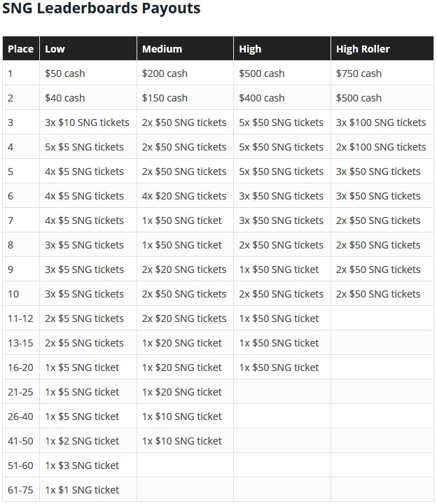Click the $50 cash cell for first place
437x504 pixels.
tap(88, 73)
